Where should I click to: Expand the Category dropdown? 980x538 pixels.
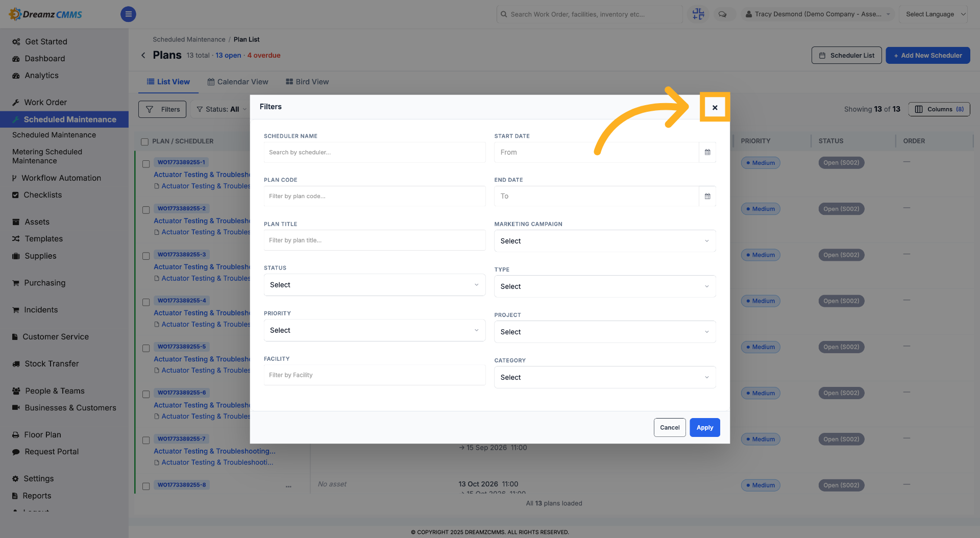click(605, 377)
